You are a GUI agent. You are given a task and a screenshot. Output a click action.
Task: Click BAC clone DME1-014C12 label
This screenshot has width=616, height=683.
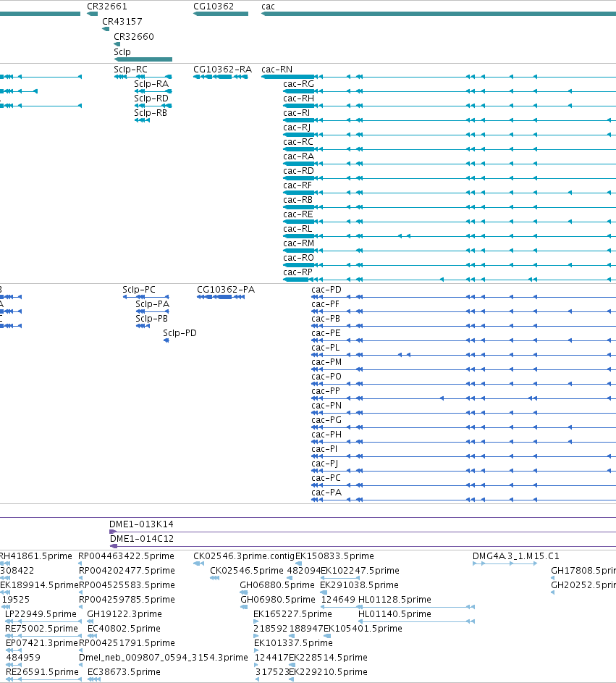pos(141,539)
